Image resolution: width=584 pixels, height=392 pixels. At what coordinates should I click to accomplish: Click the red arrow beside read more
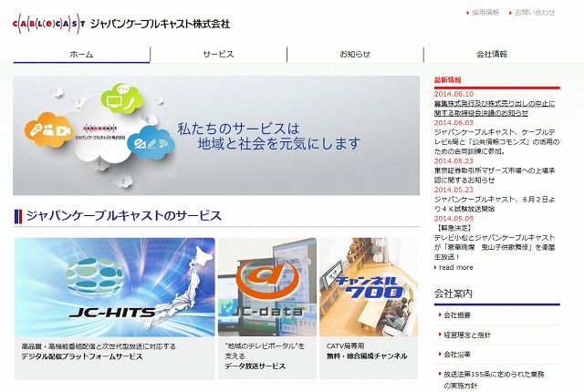(x=436, y=267)
